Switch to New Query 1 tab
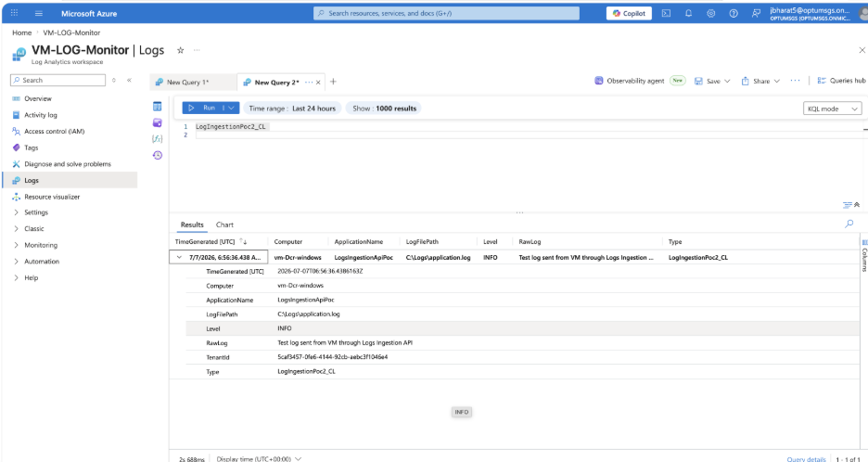Viewport: 868px width, 462px height. click(188, 82)
